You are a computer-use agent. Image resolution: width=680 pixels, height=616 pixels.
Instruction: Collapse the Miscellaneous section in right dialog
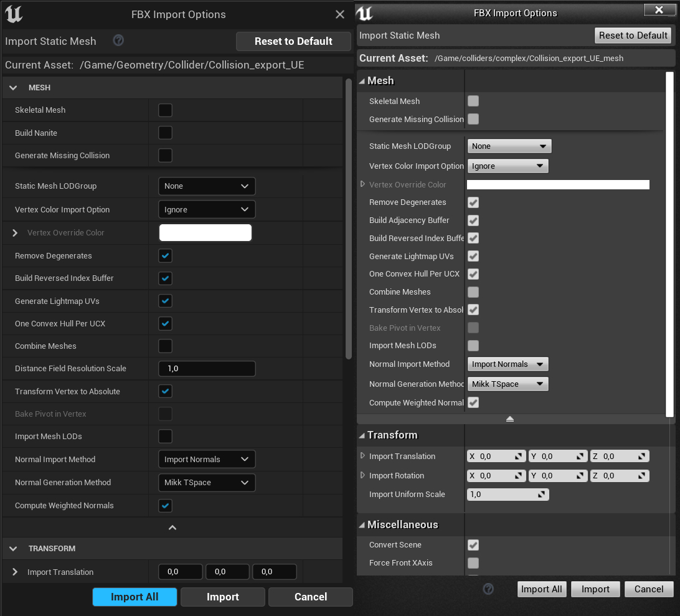(x=362, y=525)
